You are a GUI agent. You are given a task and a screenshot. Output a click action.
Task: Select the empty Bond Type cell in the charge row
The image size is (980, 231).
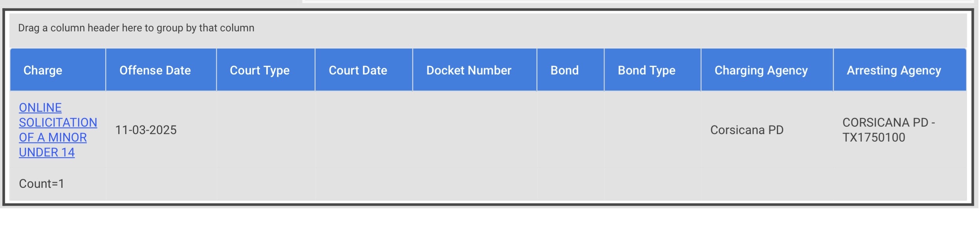tap(652, 130)
